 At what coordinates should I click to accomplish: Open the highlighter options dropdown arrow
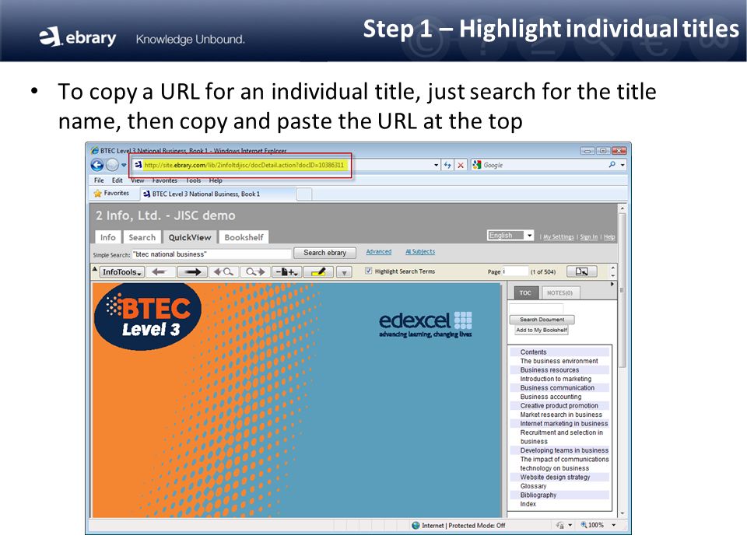coord(344,272)
